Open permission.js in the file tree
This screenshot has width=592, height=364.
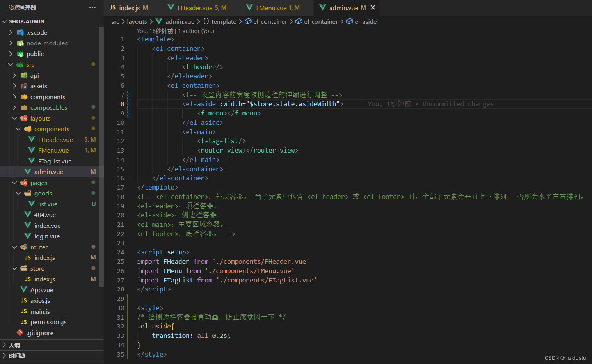(49, 322)
